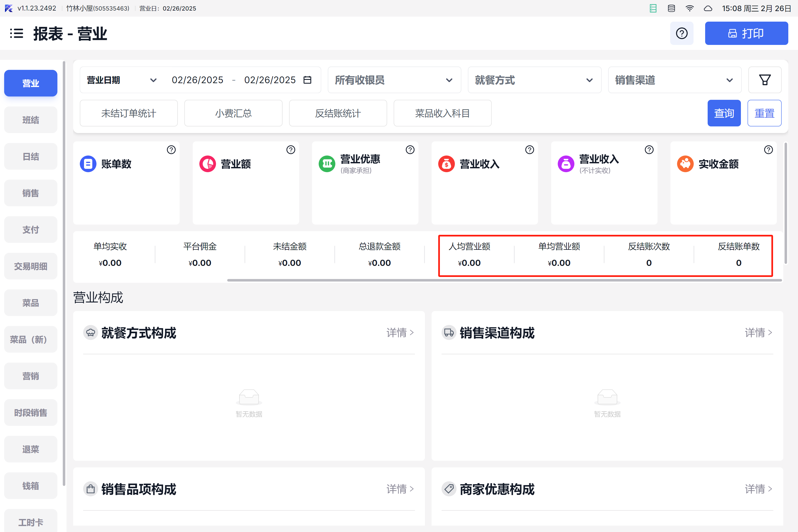Open 详情 for 就餐方式构成
The image size is (798, 532).
click(400, 332)
